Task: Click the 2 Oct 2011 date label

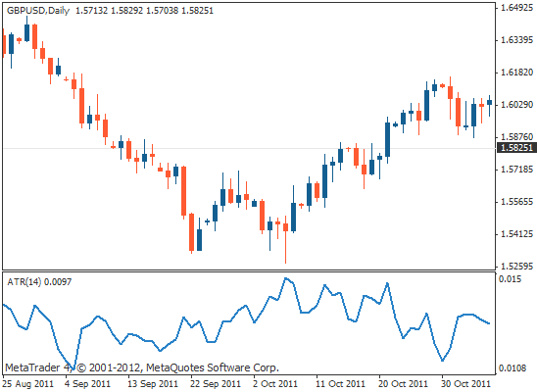Action: click(x=275, y=384)
